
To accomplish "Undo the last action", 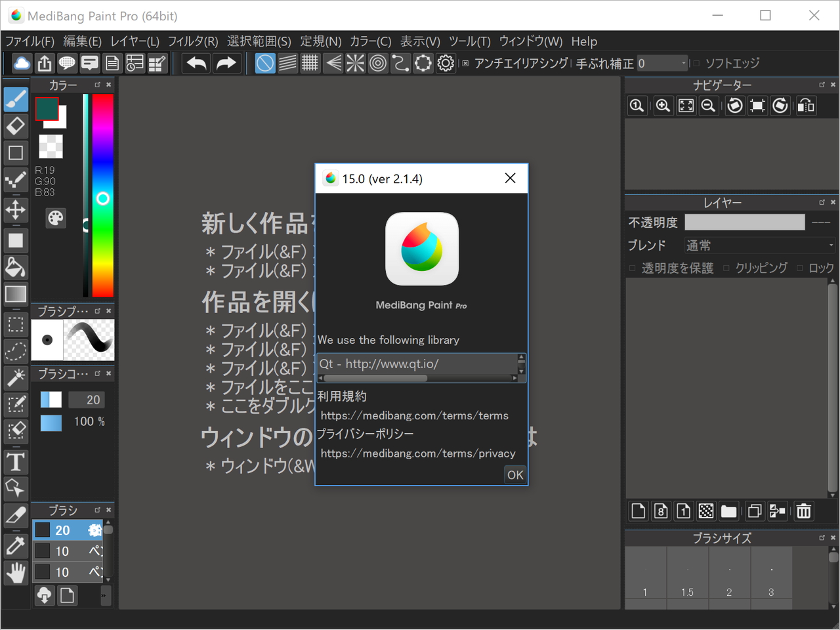I will coord(195,62).
